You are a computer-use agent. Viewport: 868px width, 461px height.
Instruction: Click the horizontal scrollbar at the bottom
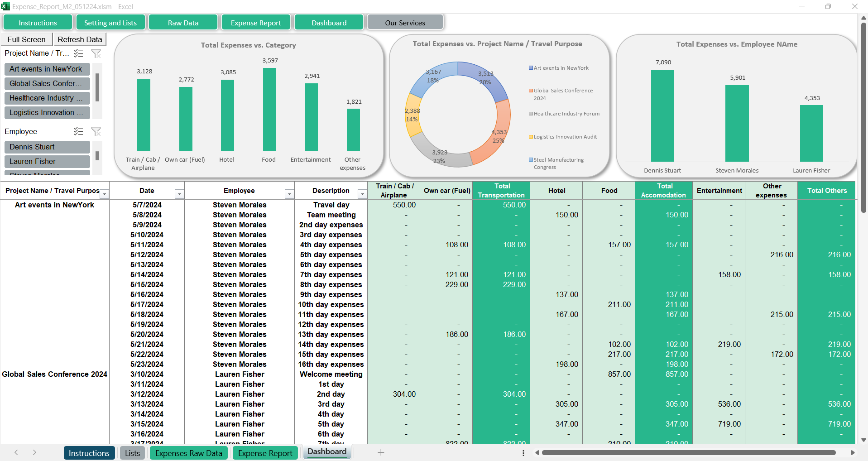coord(688,452)
